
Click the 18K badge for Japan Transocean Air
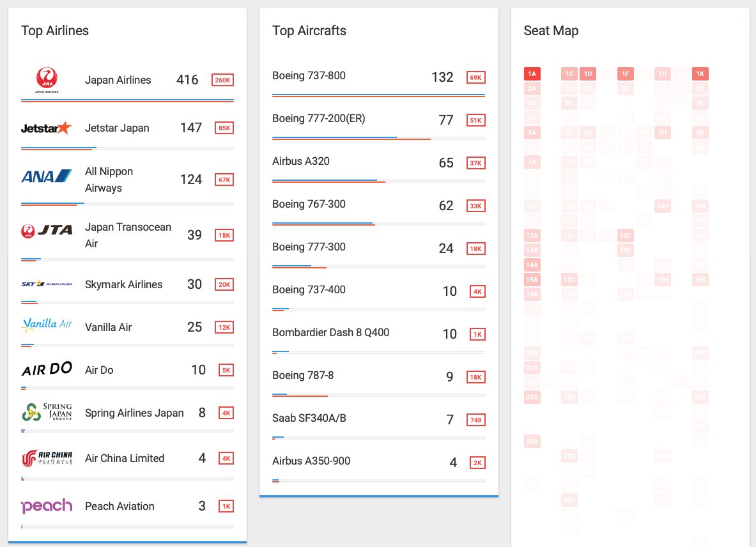[224, 235]
